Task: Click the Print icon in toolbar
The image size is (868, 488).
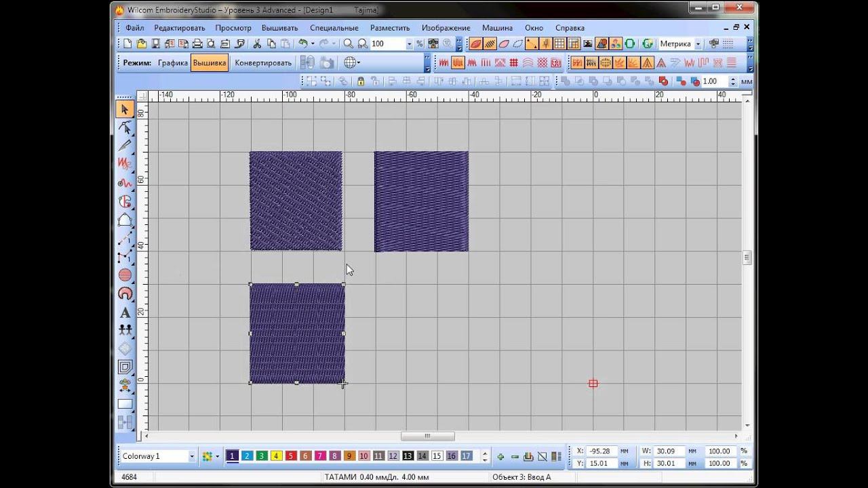Action: coord(197,44)
